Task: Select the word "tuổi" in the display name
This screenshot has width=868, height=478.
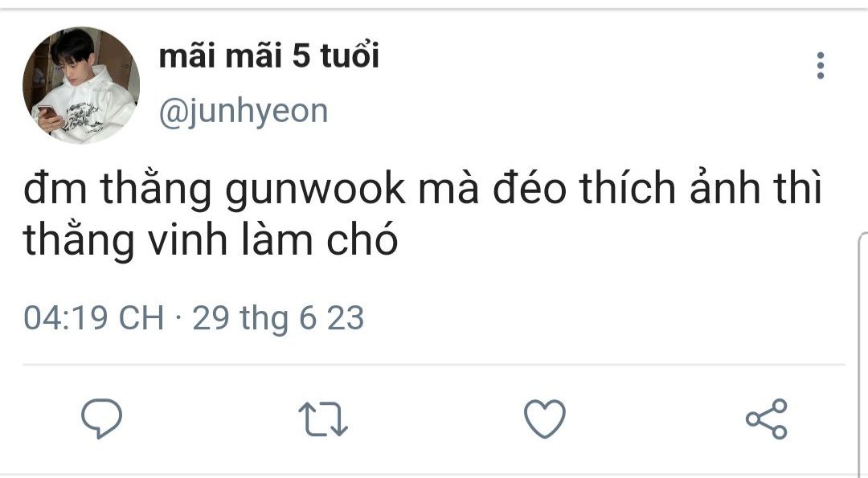Action: [x=350, y=56]
